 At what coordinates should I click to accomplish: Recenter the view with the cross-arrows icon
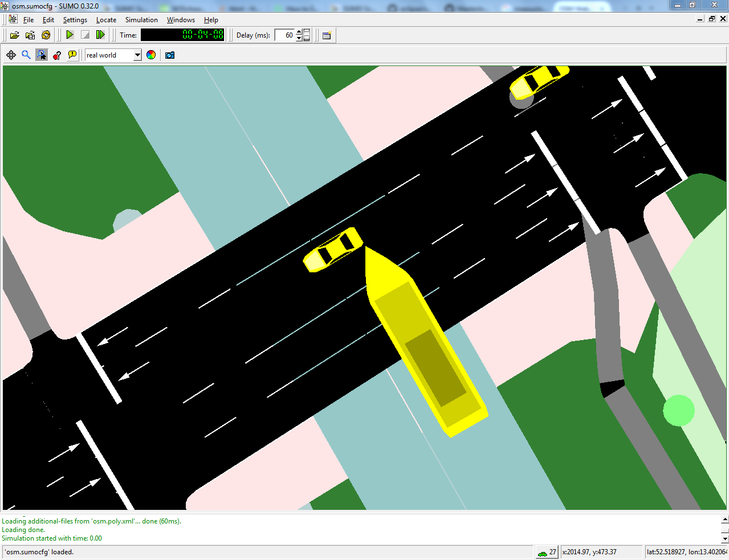pos(11,55)
